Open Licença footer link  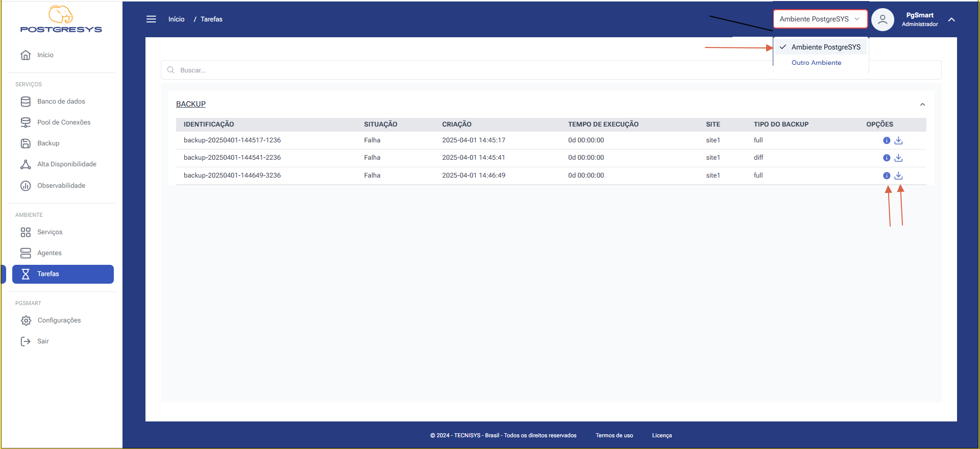662,435
